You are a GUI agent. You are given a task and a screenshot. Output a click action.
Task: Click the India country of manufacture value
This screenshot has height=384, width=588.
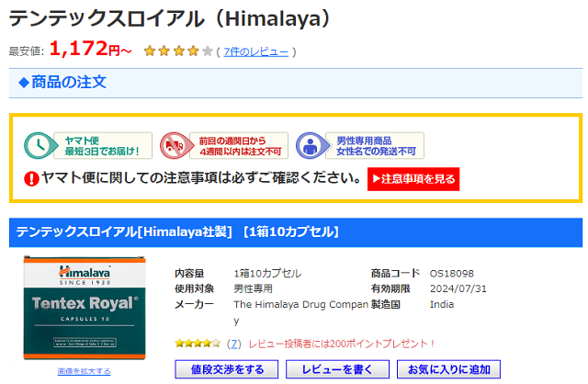pyautogui.click(x=441, y=304)
